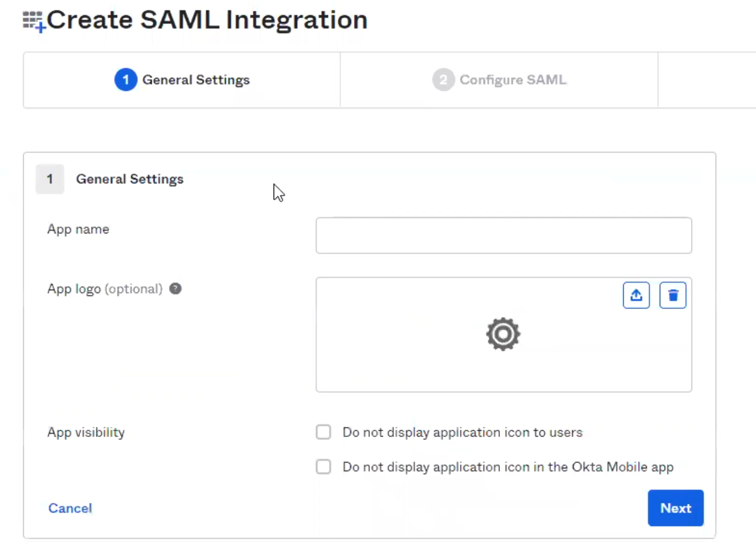Click the App logo help question icon
This screenshot has width=756, height=549.
175,289
